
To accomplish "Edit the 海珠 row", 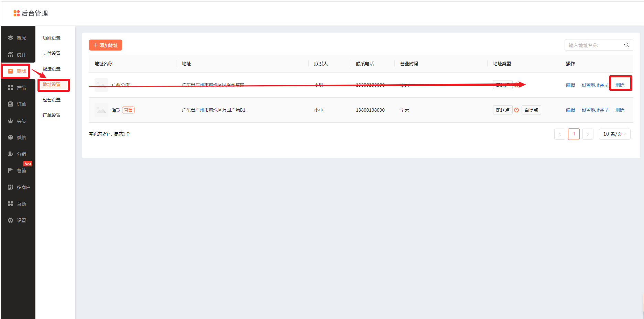I will [x=570, y=110].
